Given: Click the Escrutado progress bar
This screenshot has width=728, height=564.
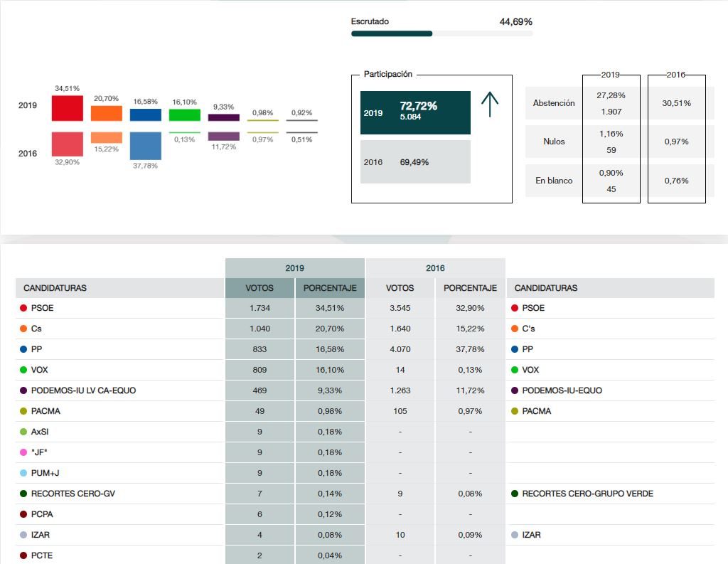Looking at the screenshot, I should pyautogui.click(x=441, y=33).
